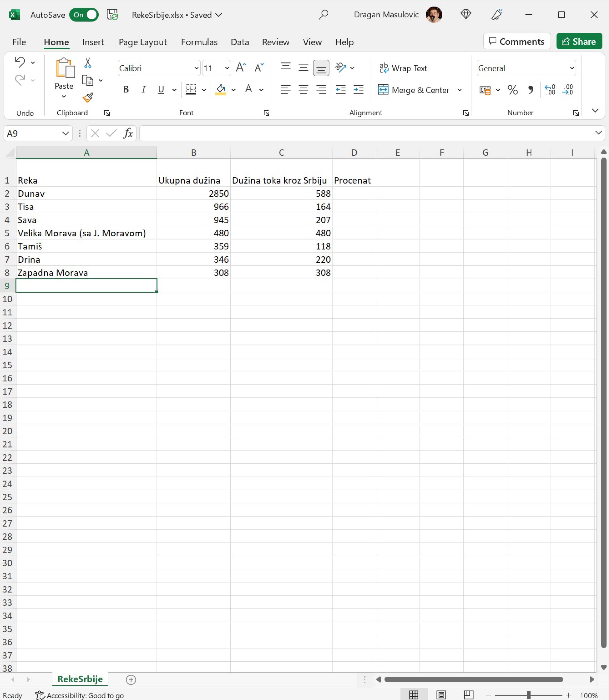Click the Percent Style icon
This screenshot has width=609, height=700.
coord(513,90)
